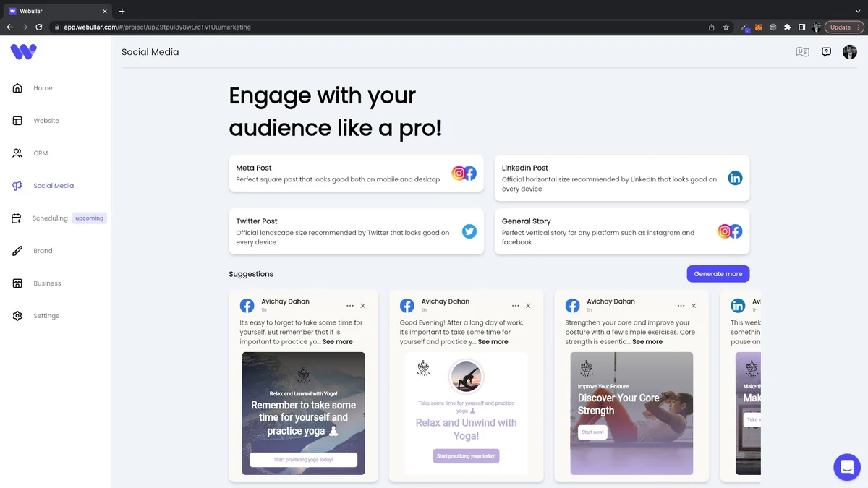Select the Twitter Post card

click(357, 231)
